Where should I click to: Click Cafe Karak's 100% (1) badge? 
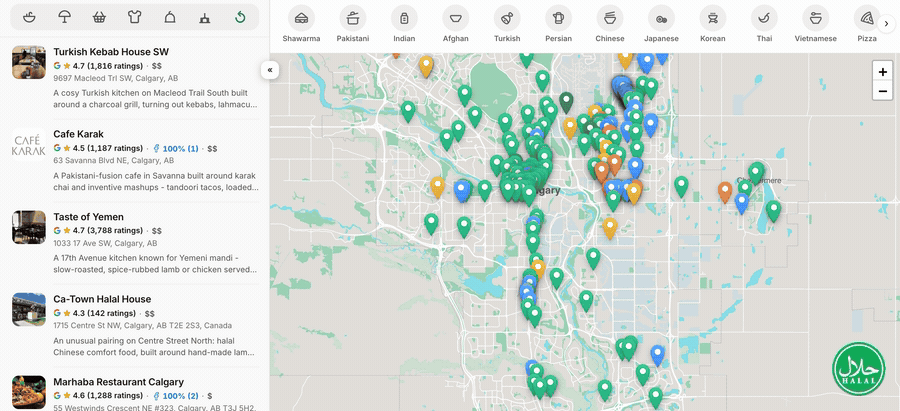coord(176,149)
